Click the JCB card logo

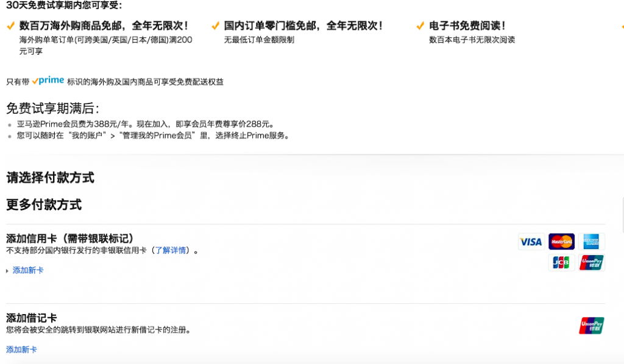[x=561, y=263]
